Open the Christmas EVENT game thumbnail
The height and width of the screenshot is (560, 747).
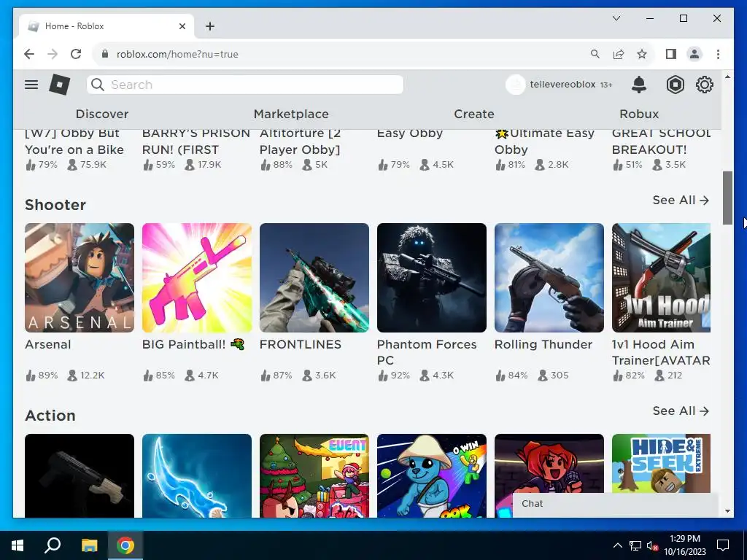click(x=314, y=475)
